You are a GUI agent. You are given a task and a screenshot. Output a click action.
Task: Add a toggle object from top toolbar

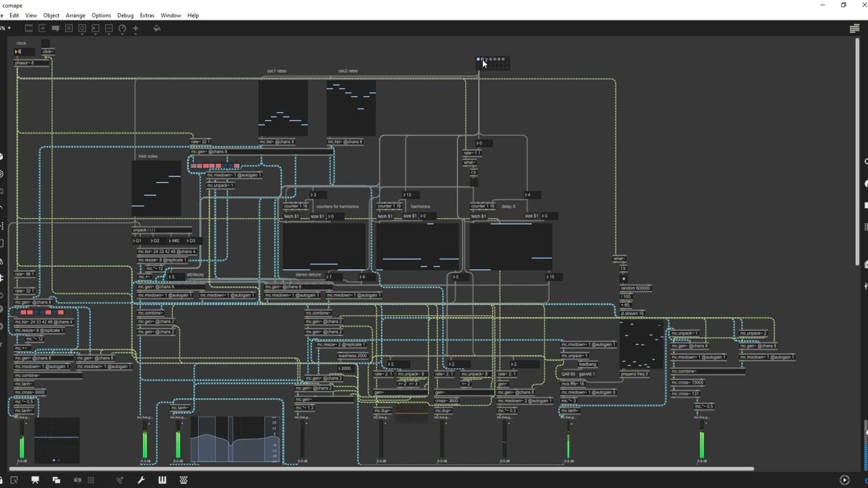[x=68, y=28]
